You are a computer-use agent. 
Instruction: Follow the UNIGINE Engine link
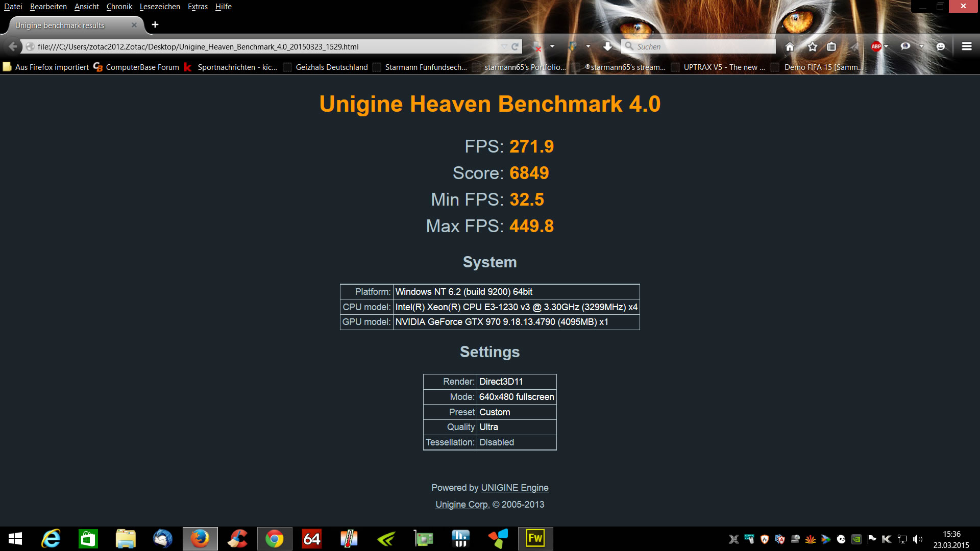[514, 488]
